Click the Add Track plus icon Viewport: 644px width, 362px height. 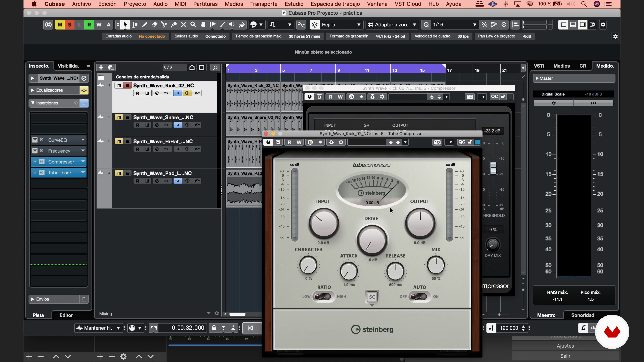click(x=101, y=67)
